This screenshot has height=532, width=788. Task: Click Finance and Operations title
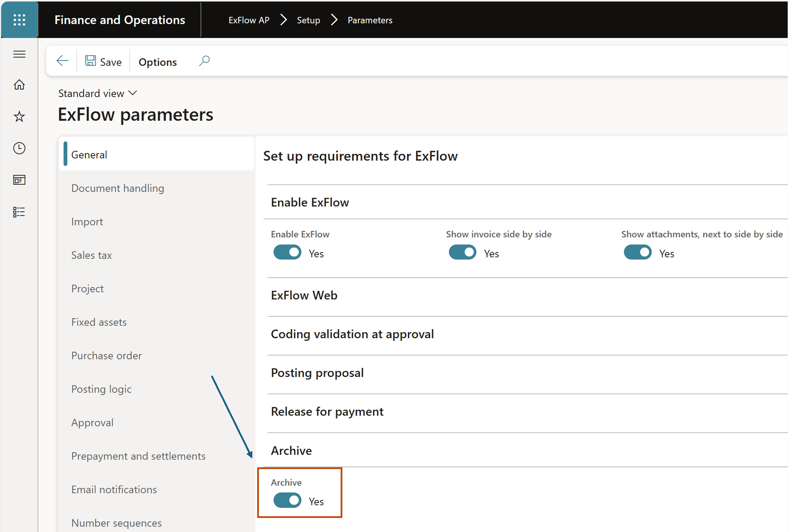click(120, 20)
